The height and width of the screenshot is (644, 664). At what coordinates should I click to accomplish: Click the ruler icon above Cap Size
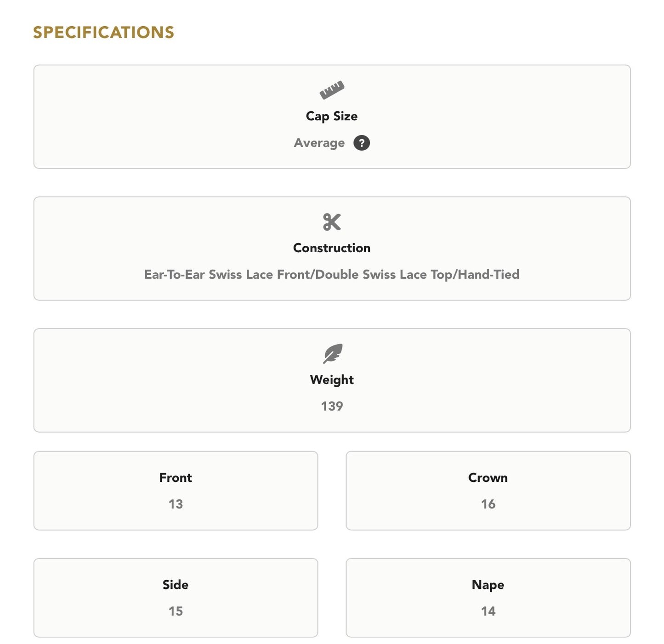332,90
